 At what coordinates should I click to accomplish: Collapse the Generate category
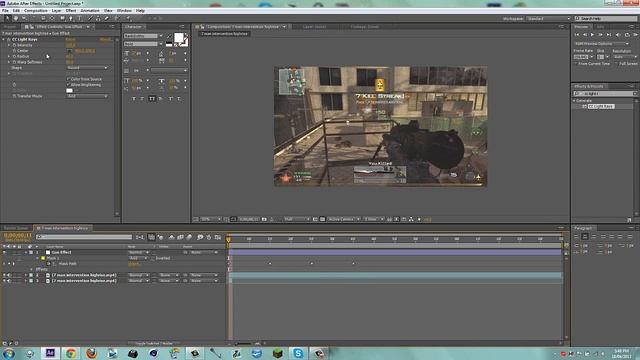[x=575, y=101]
